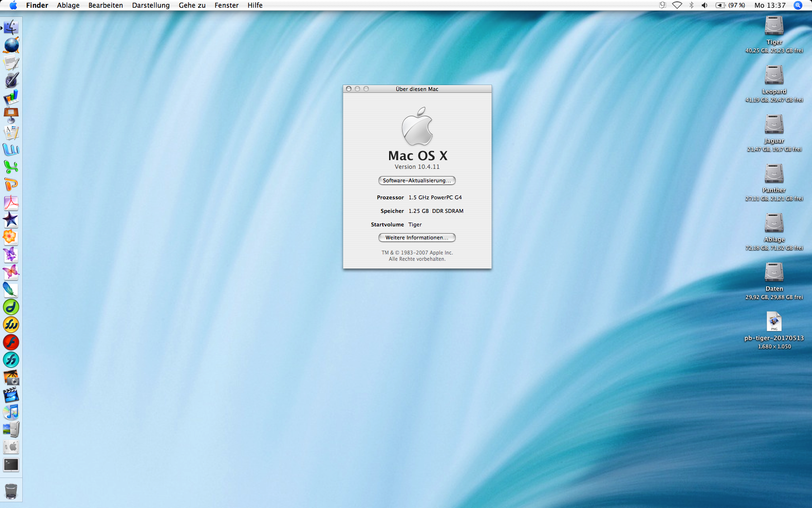This screenshot has width=812, height=508.
Task: Open the Spotlight search icon
Action: pos(798,5)
